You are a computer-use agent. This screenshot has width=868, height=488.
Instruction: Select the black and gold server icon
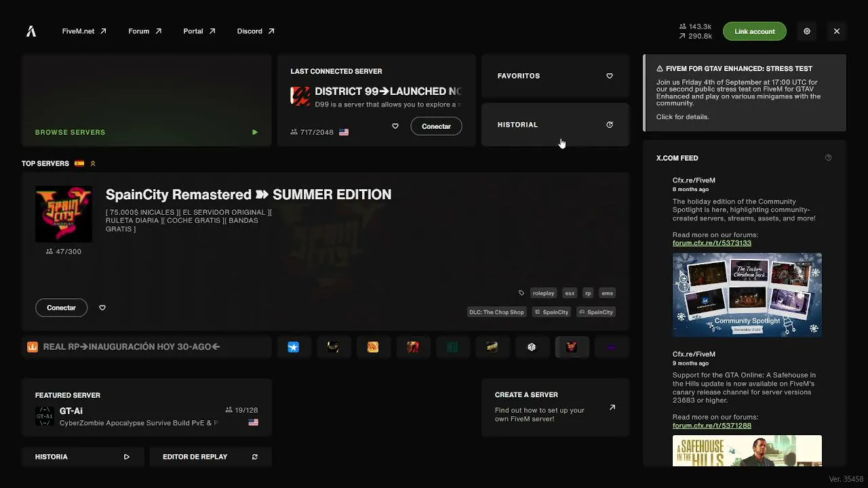click(x=333, y=347)
